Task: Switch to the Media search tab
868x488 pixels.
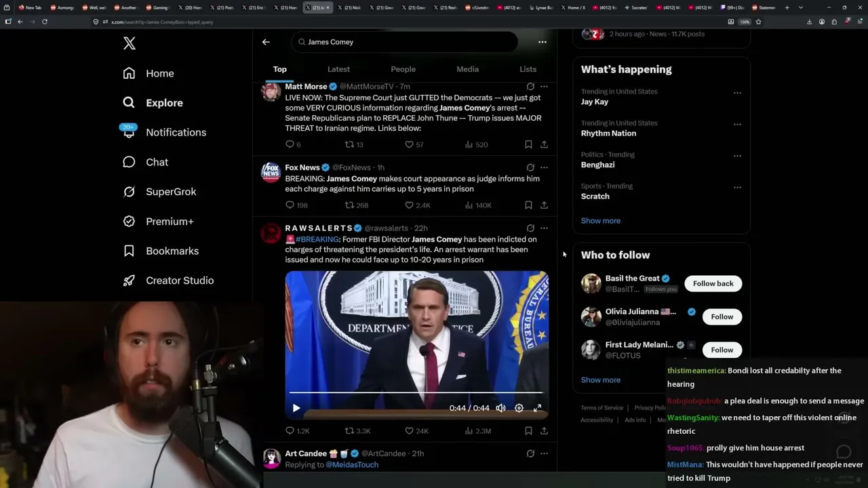Action: point(467,69)
